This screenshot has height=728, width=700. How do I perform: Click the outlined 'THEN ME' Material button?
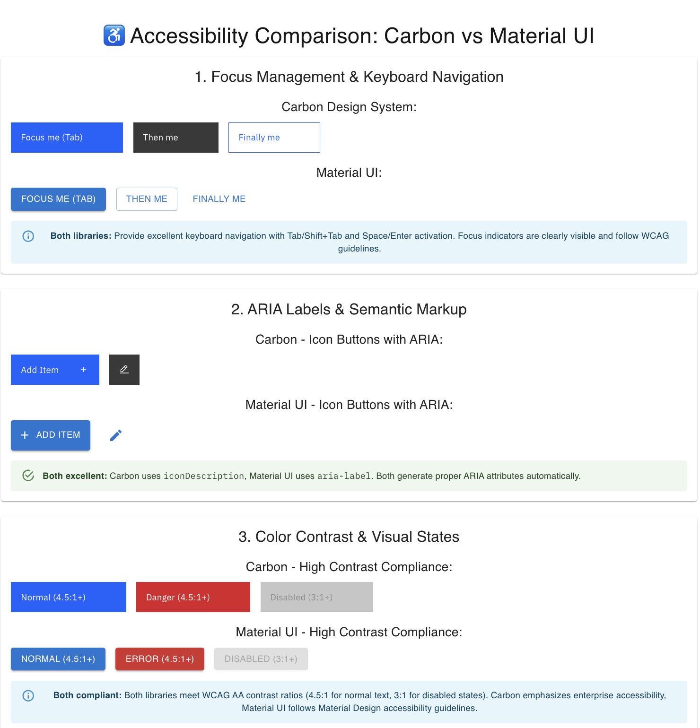tap(147, 199)
